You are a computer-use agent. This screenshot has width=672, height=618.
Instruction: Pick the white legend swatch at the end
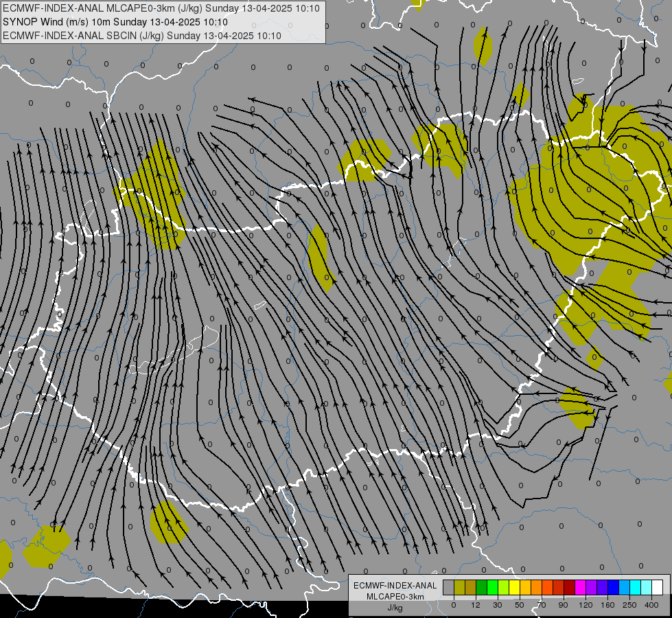point(657,587)
